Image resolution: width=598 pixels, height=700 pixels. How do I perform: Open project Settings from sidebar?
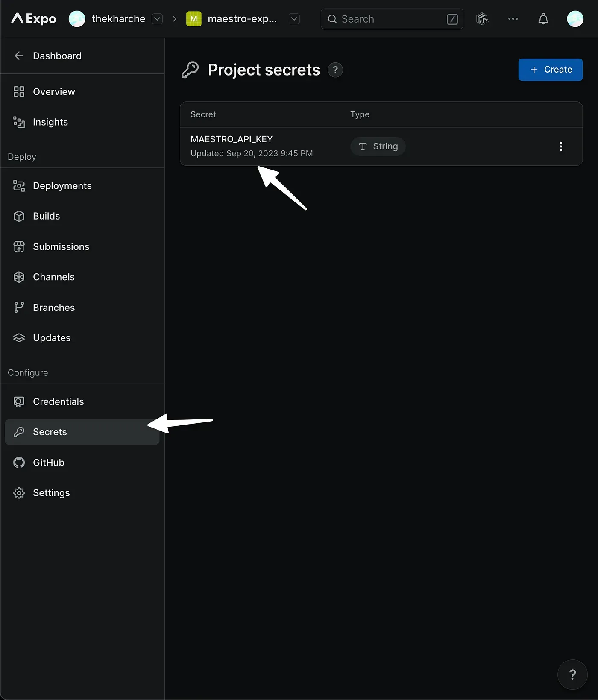[x=51, y=493]
